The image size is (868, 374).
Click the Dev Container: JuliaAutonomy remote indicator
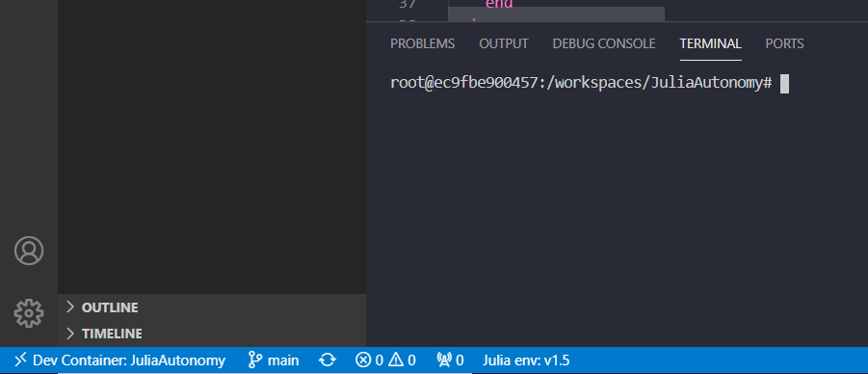(119, 361)
